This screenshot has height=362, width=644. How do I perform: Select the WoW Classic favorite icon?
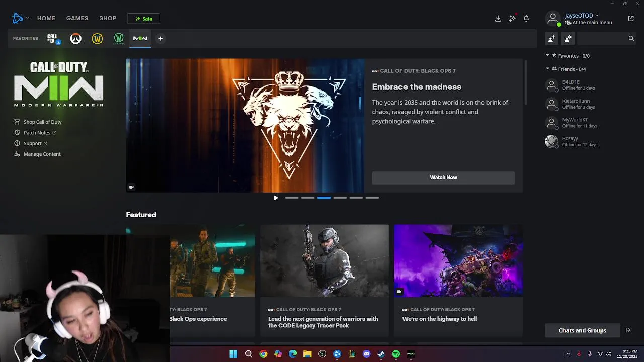tap(119, 39)
